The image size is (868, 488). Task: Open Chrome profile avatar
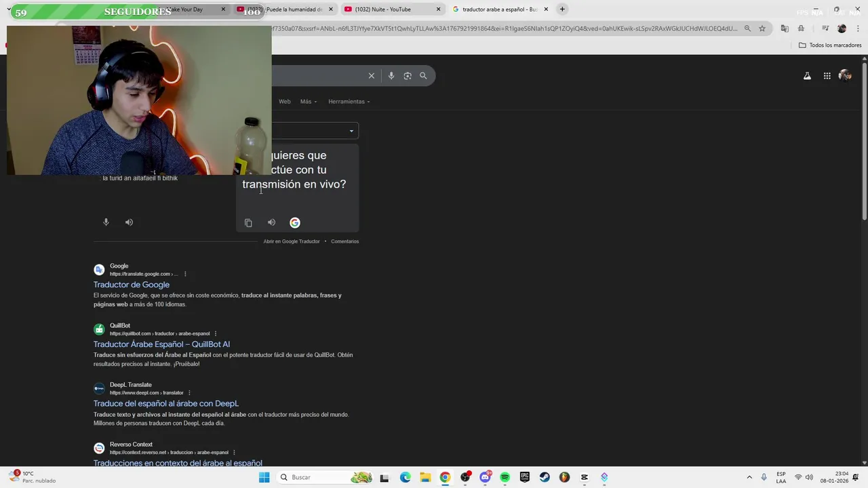coord(842,28)
